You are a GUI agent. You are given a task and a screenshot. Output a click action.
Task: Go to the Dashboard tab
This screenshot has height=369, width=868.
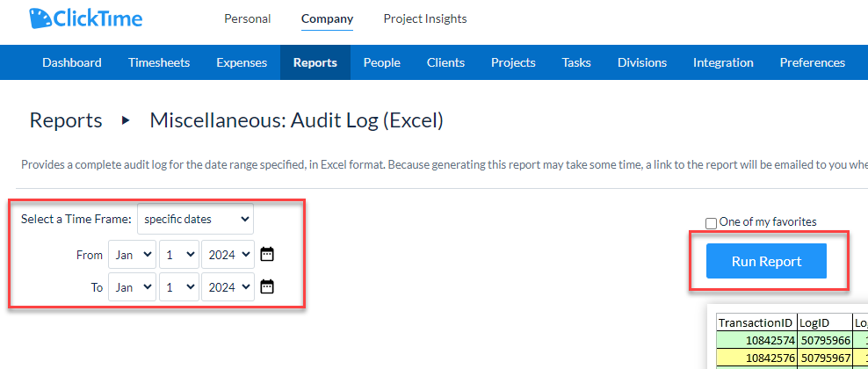point(72,62)
